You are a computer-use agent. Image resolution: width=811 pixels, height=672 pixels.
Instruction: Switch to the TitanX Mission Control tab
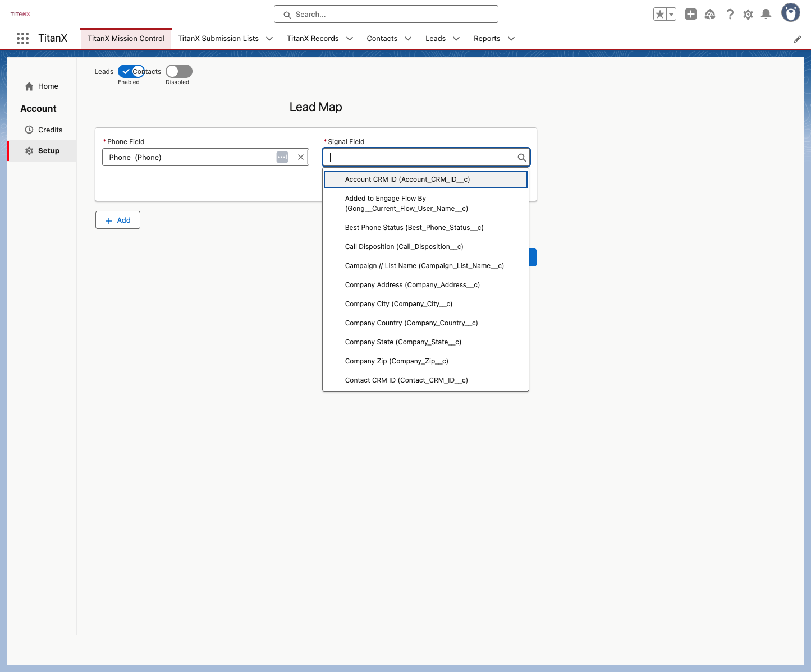tap(126, 39)
